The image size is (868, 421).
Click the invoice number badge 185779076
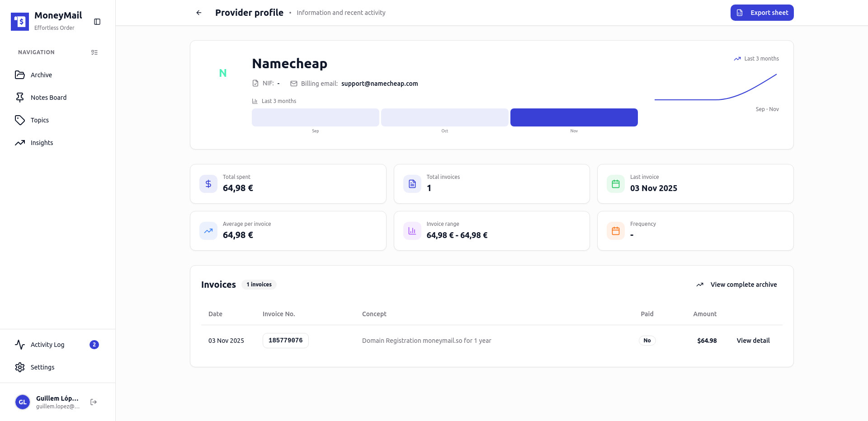pos(285,340)
